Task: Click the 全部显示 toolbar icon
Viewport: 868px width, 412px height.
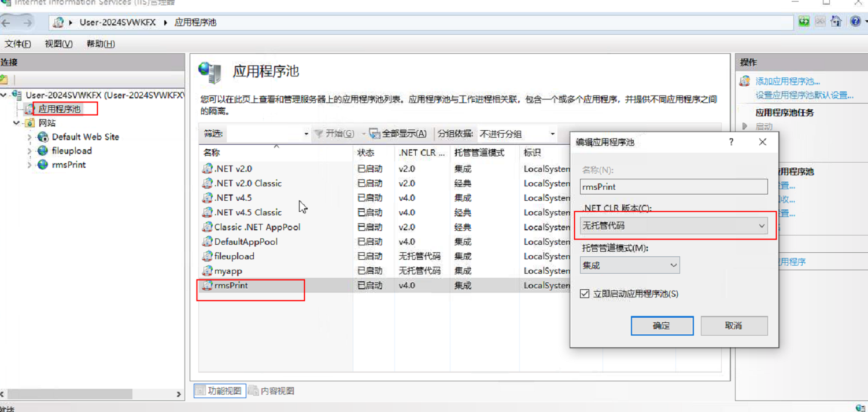Action: [375, 134]
